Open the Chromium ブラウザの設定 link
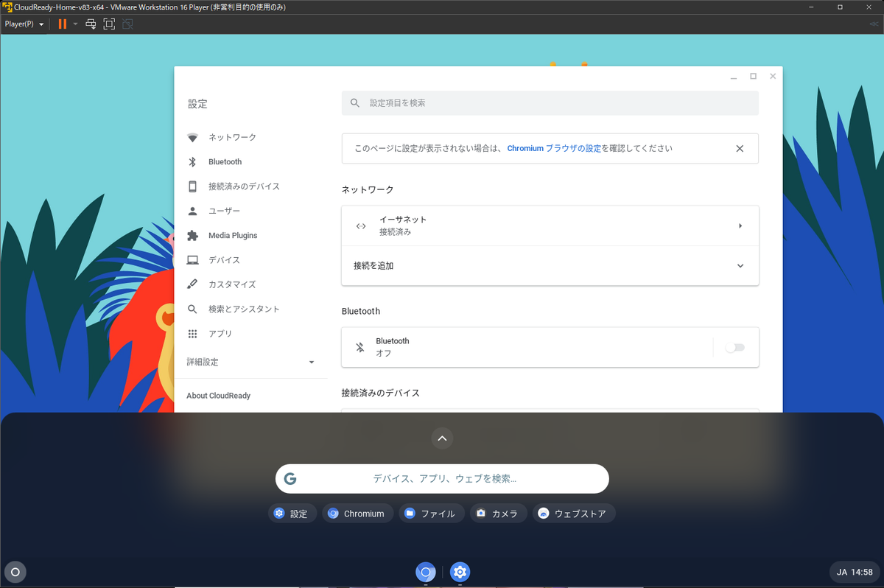 tap(554, 148)
